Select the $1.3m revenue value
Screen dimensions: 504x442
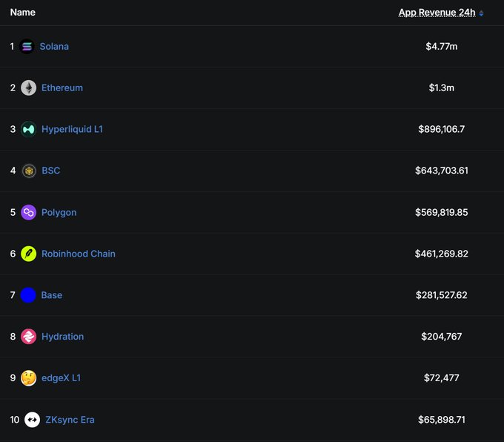(x=441, y=88)
